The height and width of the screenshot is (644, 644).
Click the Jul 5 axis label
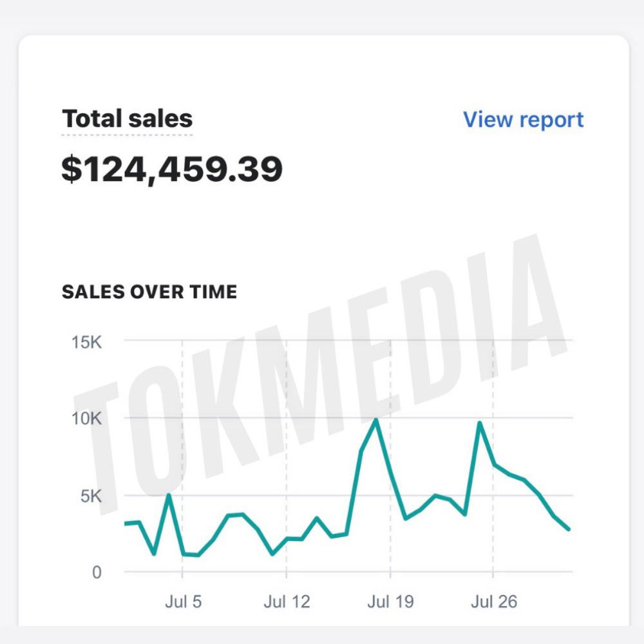click(185, 601)
